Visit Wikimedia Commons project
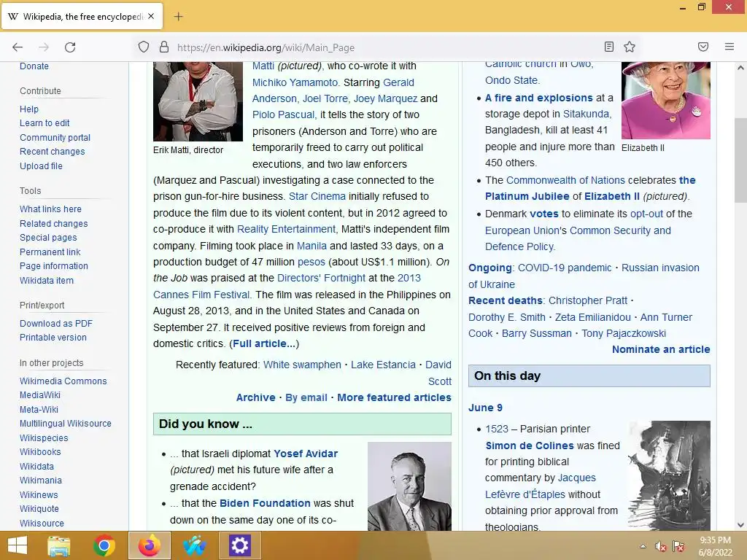This screenshot has height=560, width=747. pyautogui.click(x=63, y=381)
